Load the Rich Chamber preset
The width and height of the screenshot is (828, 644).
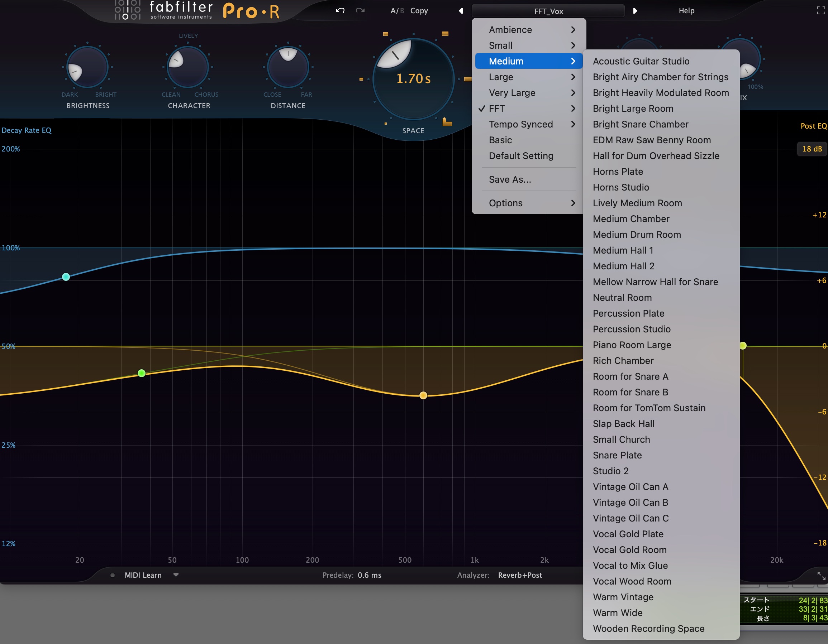pyautogui.click(x=661, y=361)
